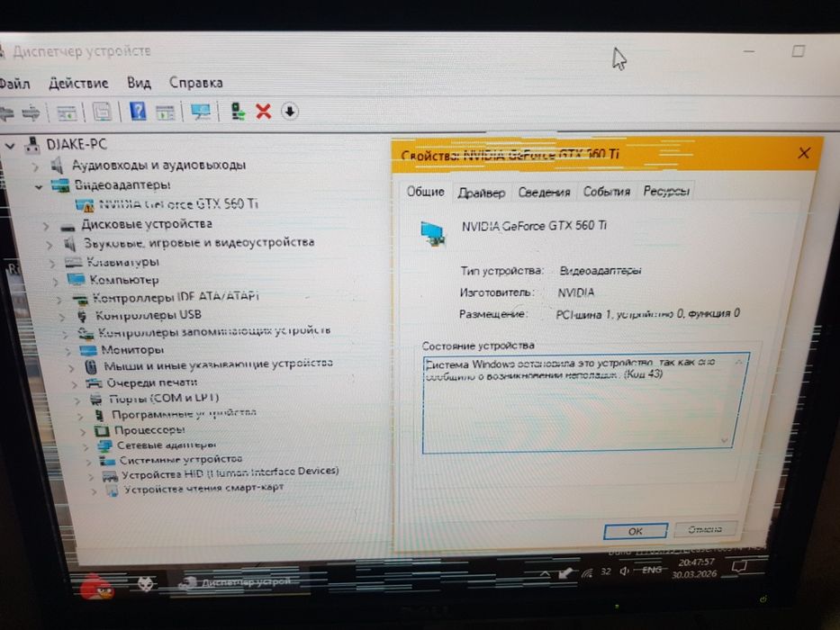Select Устройства чтения смарт-карт row
The height and width of the screenshot is (630, 840).
203,489
